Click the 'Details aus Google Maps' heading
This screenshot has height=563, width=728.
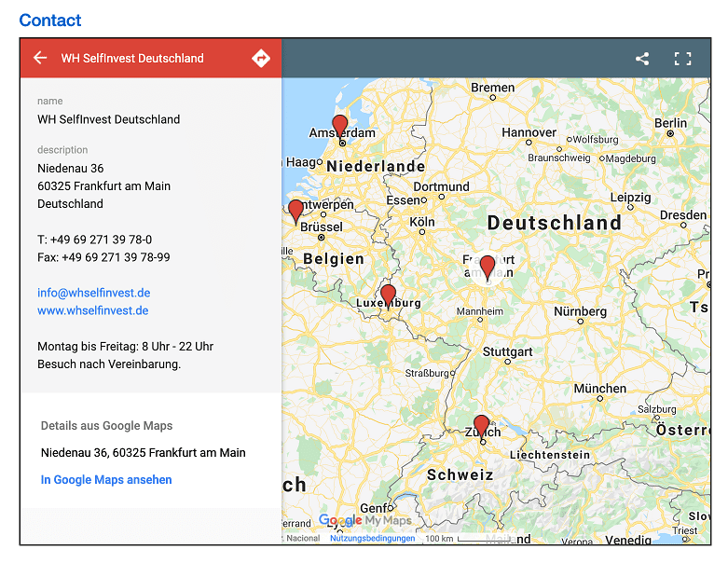tap(107, 426)
